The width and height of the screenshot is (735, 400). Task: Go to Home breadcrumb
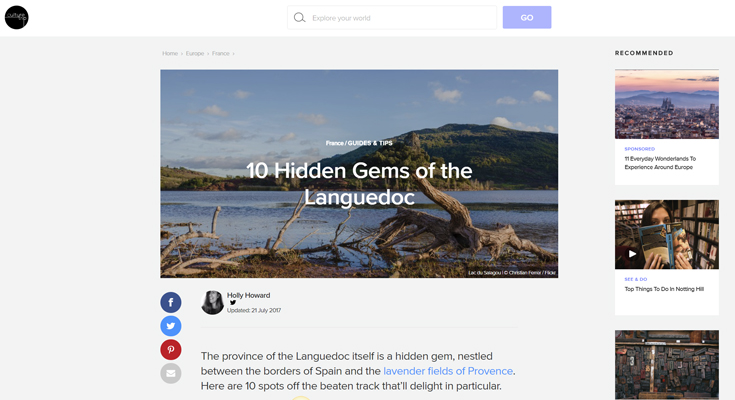click(170, 53)
